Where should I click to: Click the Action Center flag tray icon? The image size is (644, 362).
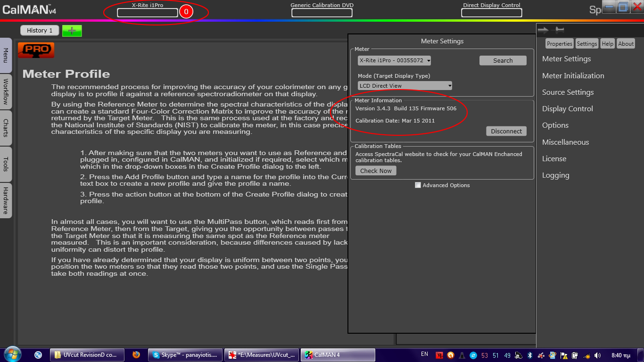563,355
